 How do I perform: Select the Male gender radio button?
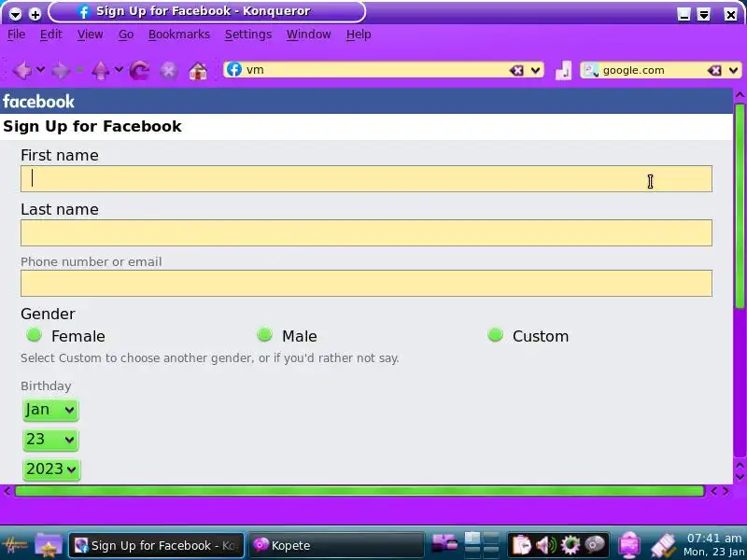pyautogui.click(x=264, y=335)
